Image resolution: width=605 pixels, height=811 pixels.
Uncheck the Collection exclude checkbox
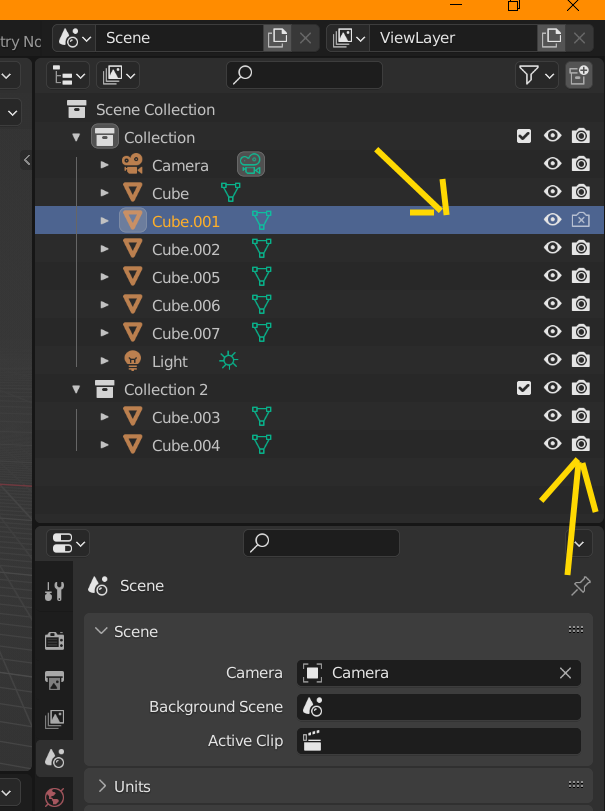point(524,136)
